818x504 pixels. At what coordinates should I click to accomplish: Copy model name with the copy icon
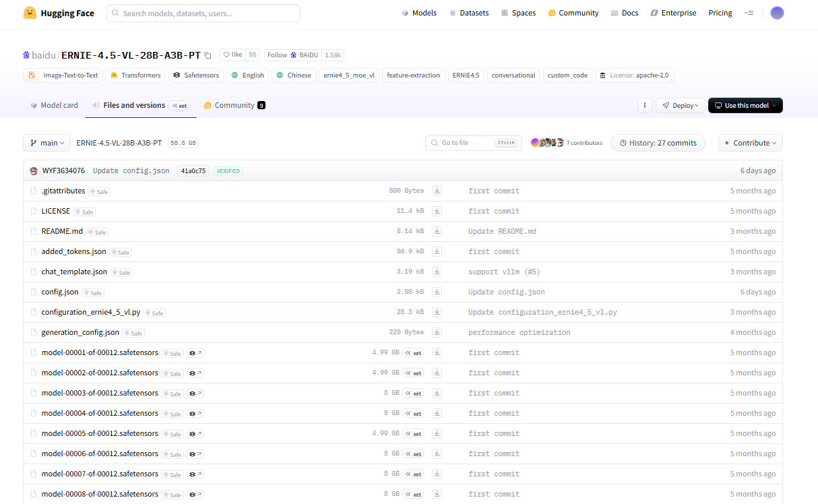208,55
